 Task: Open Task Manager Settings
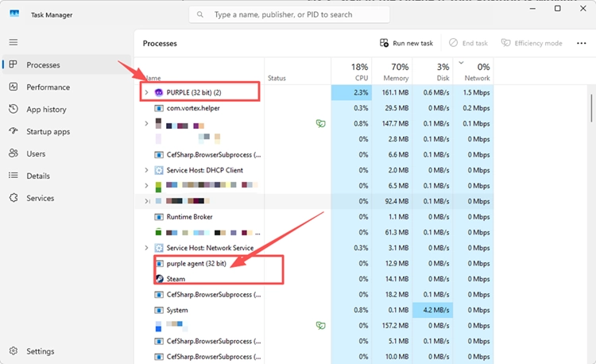click(68, 351)
